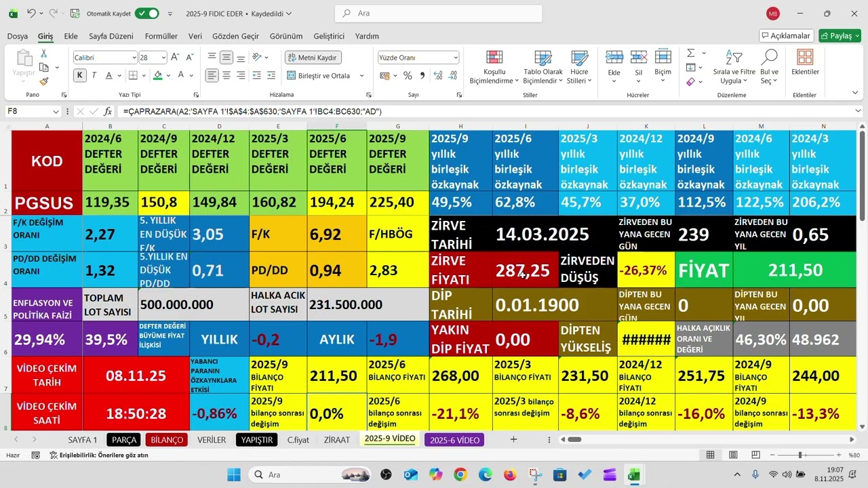Decrease the indent
The width and height of the screenshot is (868, 488).
pyautogui.click(x=257, y=75)
